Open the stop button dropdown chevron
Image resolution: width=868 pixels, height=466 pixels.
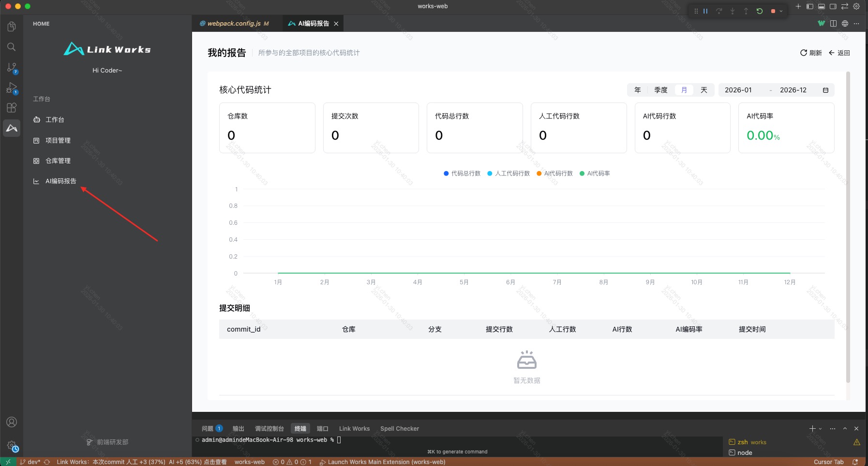[x=780, y=11]
